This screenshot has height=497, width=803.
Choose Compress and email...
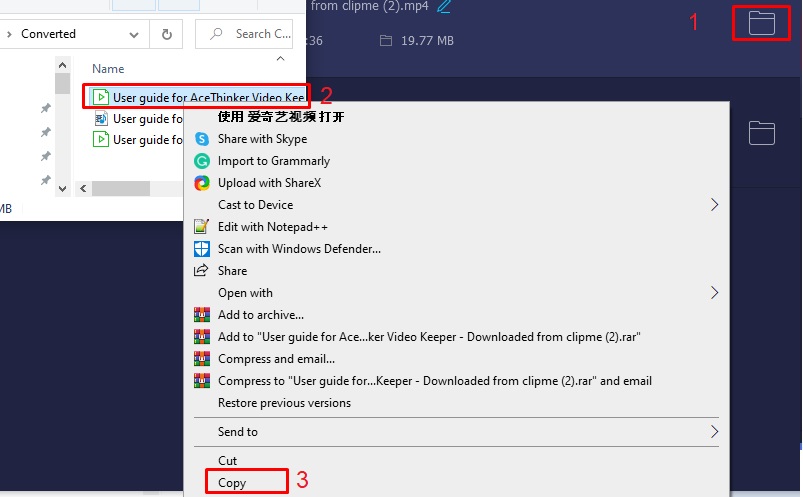tap(277, 359)
